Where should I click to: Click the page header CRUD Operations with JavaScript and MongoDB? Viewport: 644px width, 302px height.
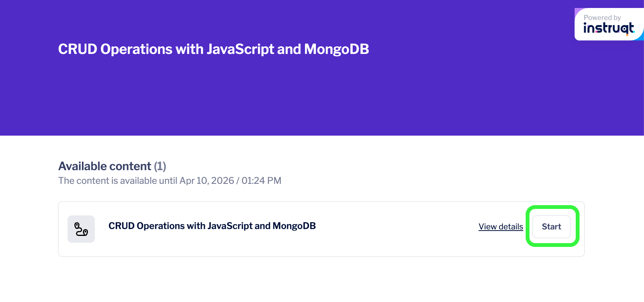pos(213,49)
